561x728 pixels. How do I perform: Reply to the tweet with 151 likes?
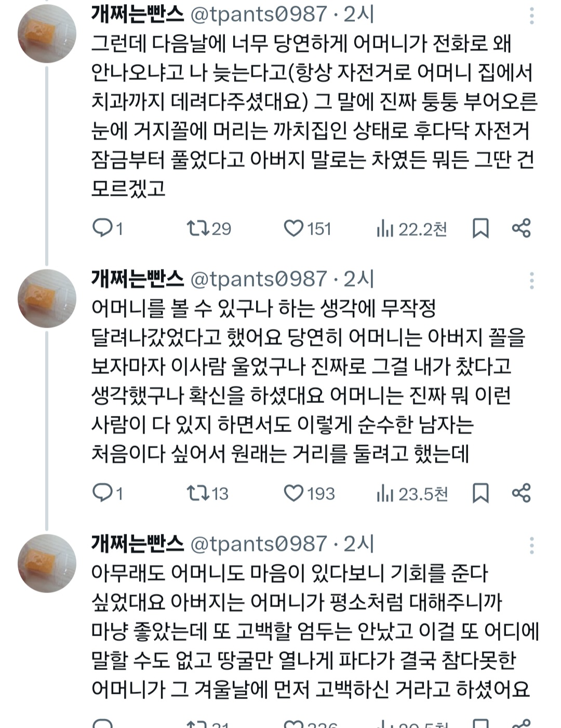pyautogui.click(x=102, y=228)
